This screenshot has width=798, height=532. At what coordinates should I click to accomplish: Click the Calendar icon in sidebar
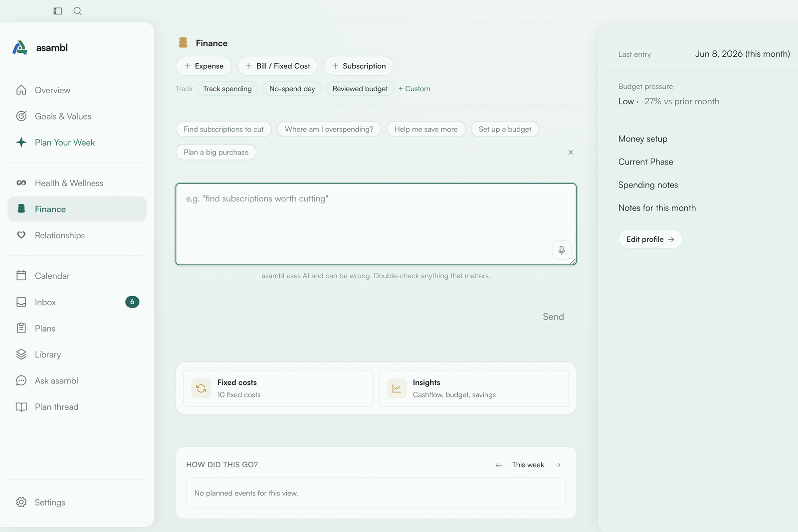[x=21, y=276]
